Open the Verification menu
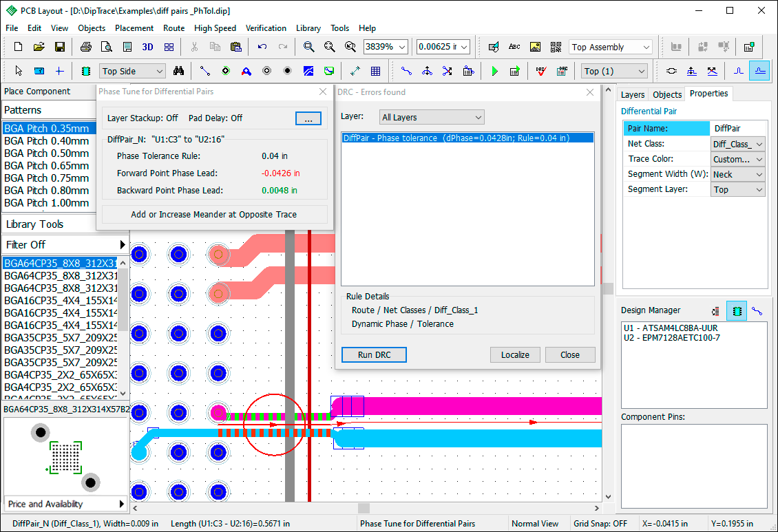The width and height of the screenshot is (778, 532). [266, 28]
